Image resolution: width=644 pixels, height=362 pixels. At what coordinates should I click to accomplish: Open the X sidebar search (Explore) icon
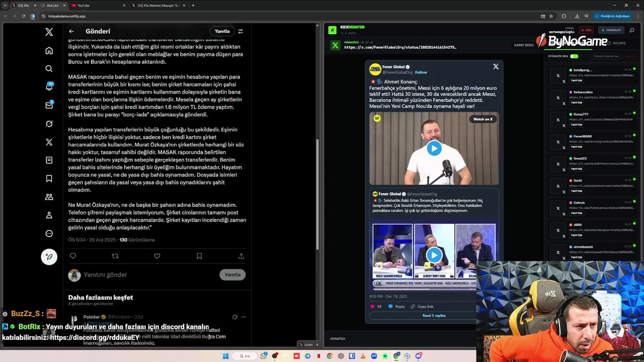tap(49, 69)
